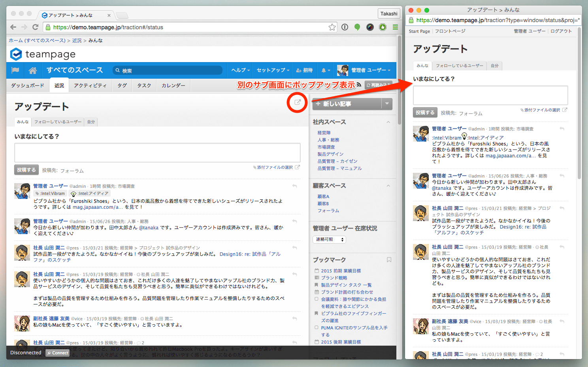This screenshot has width=588, height=367.
Task: Open the Chrome hamburger menu
Action: click(395, 27)
